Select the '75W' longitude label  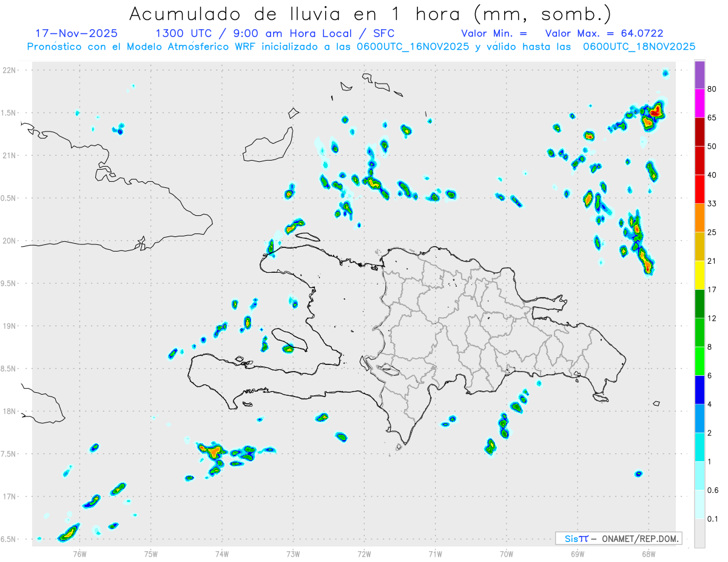click(x=150, y=554)
